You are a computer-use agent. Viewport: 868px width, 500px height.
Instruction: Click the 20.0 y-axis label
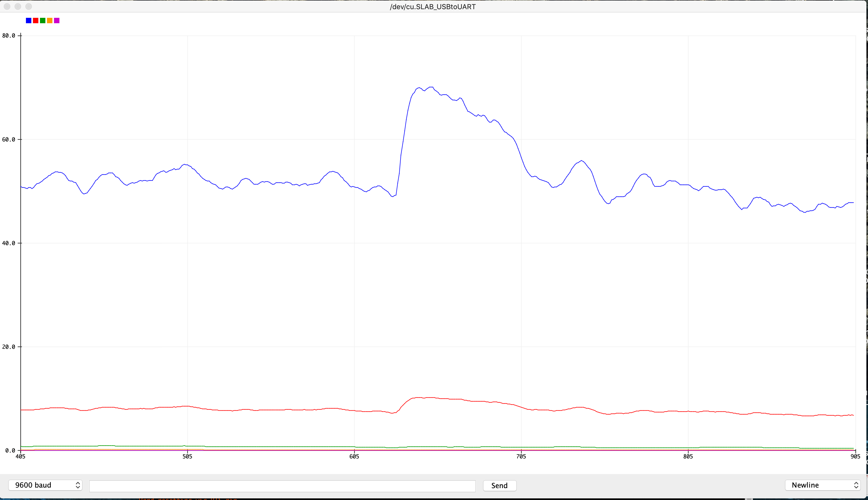[9, 347]
